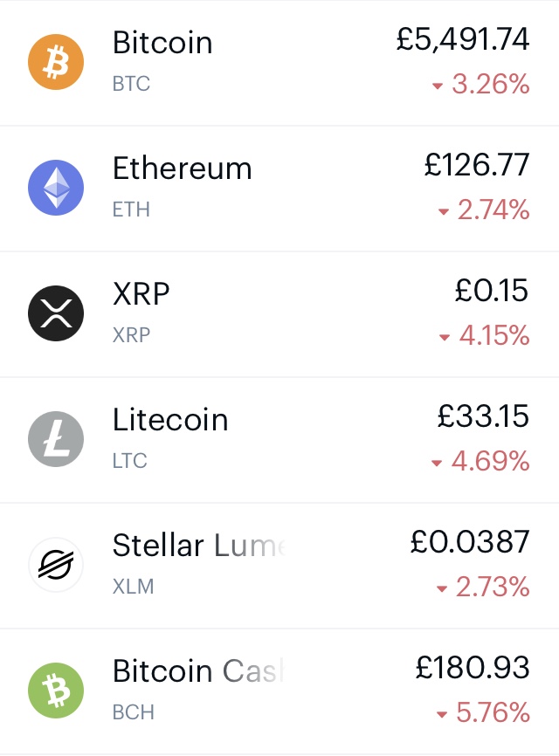The height and width of the screenshot is (756, 559).
Task: Open the Bitcoin Cash asset title
Action: (x=198, y=670)
